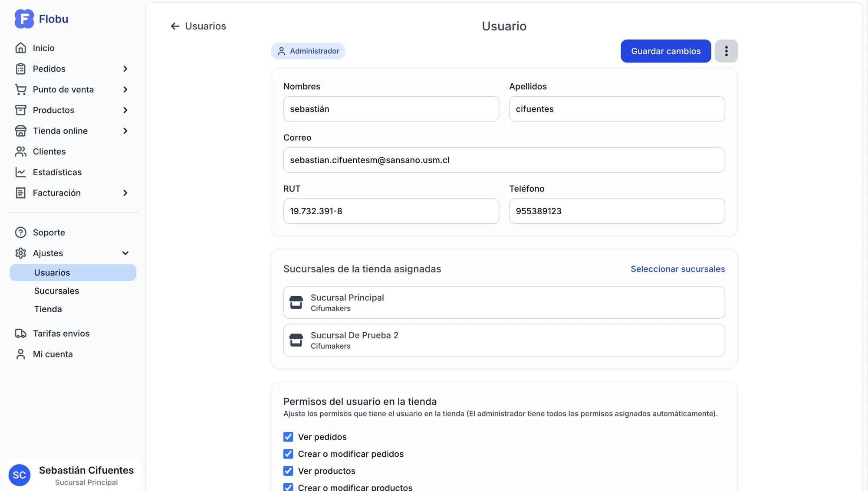Click the Flobu logo icon
The image size is (868, 491).
click(24, 19)
